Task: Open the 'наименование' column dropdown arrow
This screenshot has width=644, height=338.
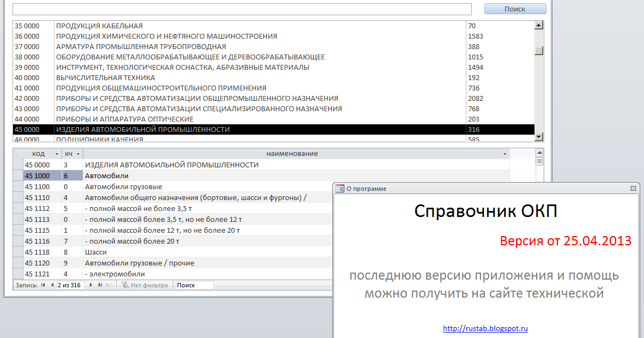Action: tap(505, 154)
